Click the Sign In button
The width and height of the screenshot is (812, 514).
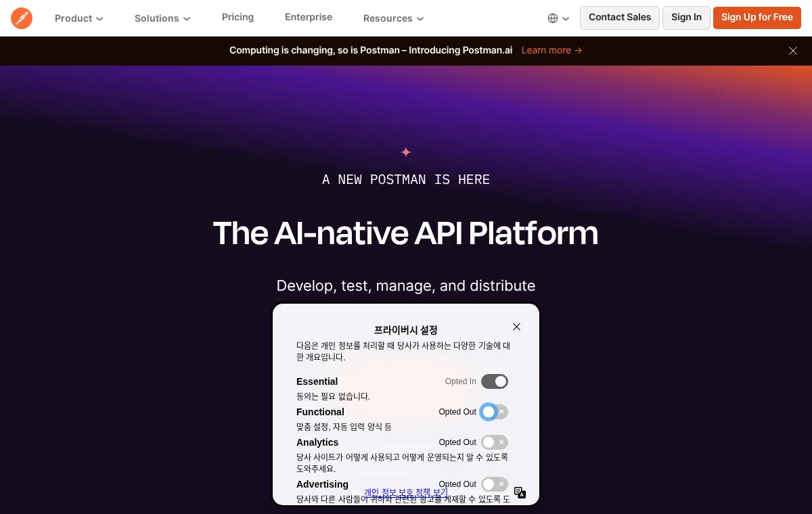pos(686,18)
